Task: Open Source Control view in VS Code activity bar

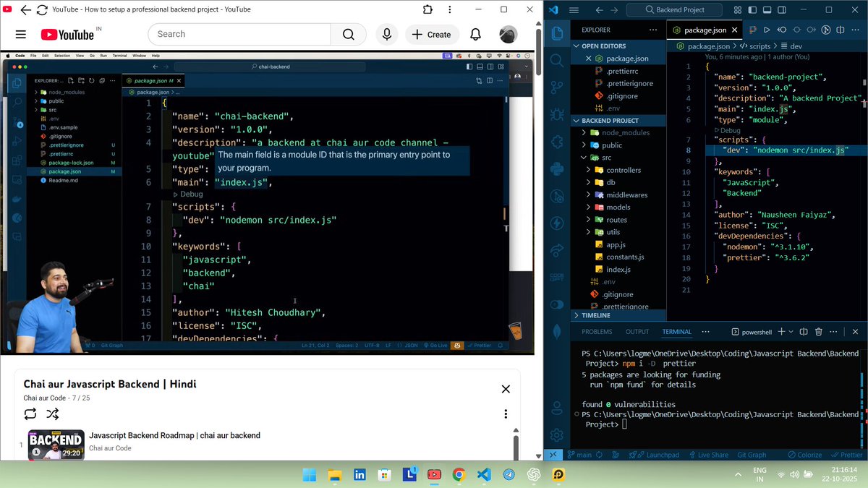Action: (x=557, y=87)
